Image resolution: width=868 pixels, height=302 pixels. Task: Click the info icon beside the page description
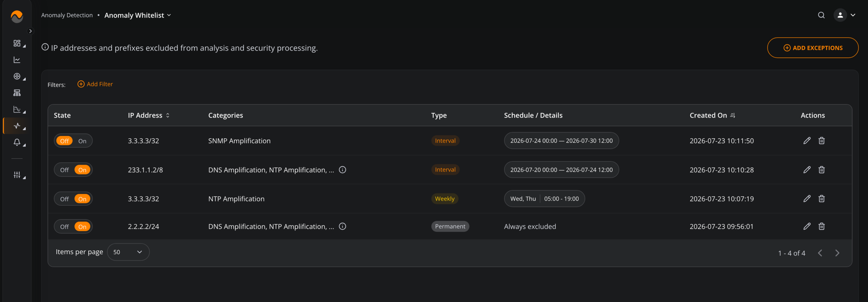(x=45, y=47)
